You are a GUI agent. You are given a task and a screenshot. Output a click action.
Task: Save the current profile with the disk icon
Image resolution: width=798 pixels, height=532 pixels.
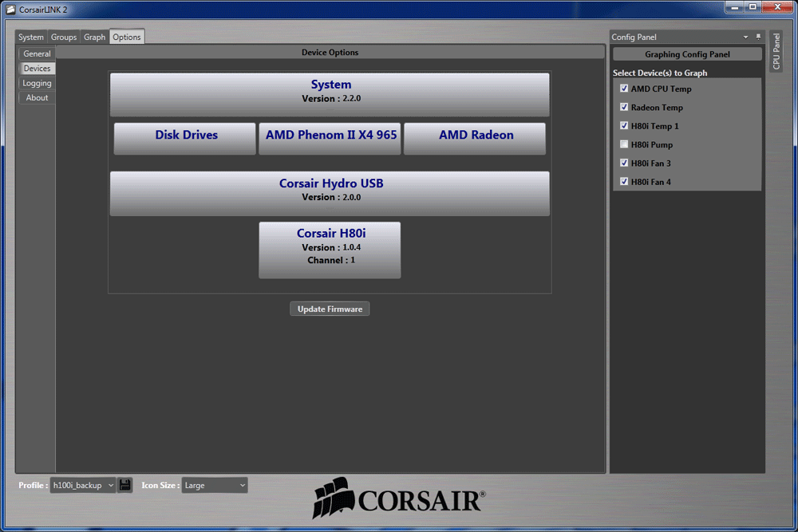[124, 485]
